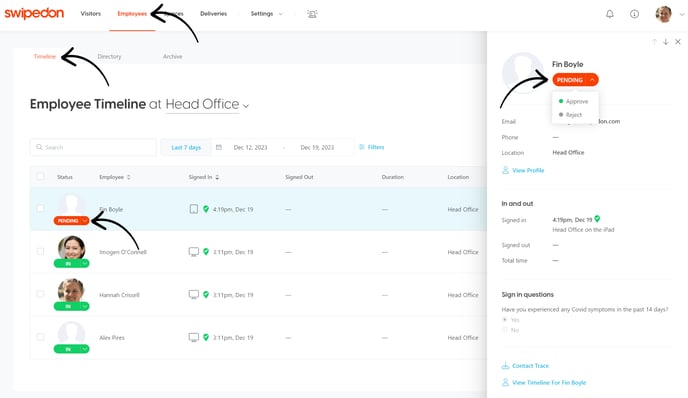Select No for Covid symptoms question

505,330
